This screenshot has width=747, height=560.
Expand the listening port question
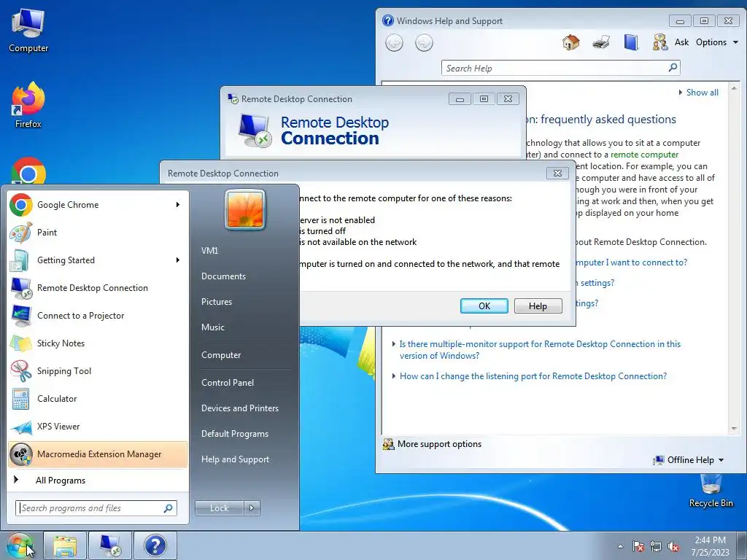tap(533, 376)
